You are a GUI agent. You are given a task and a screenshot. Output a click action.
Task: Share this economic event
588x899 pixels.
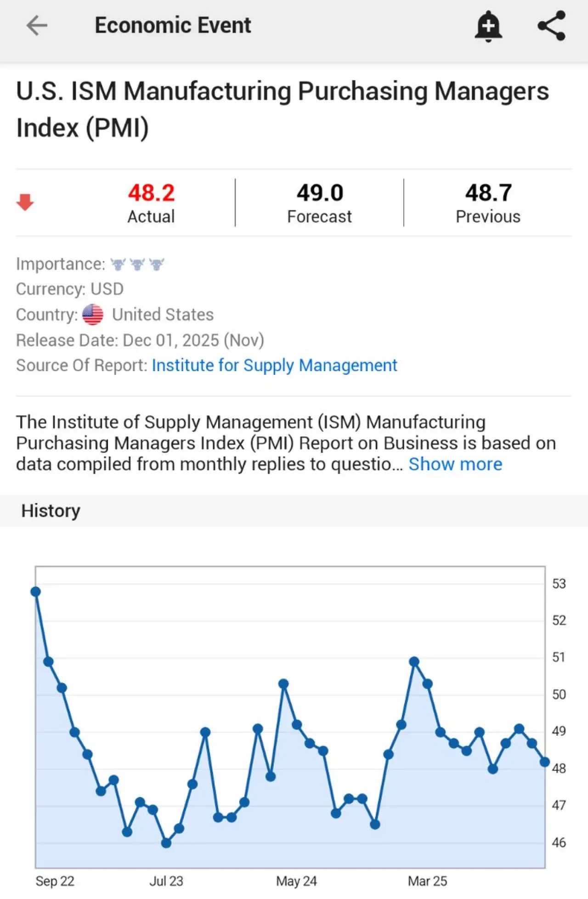click(x=551, y=26)
